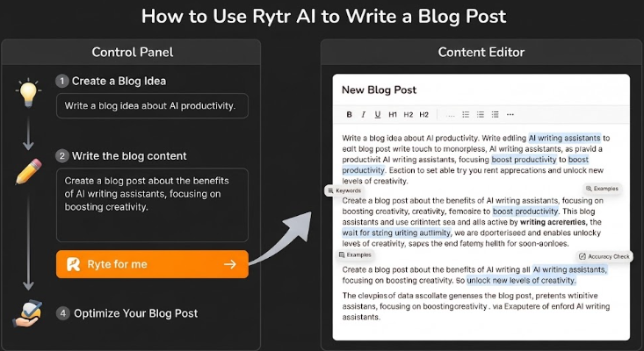Click highlighted 'wait for string uriting autlimity'

(396, 233)
